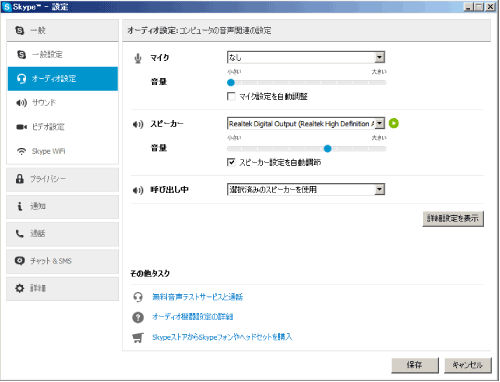This screenshot has width=500, height=382.
Task: Click the Skype title bar icon
Action: pyautogui.click(x=7, y=7)
